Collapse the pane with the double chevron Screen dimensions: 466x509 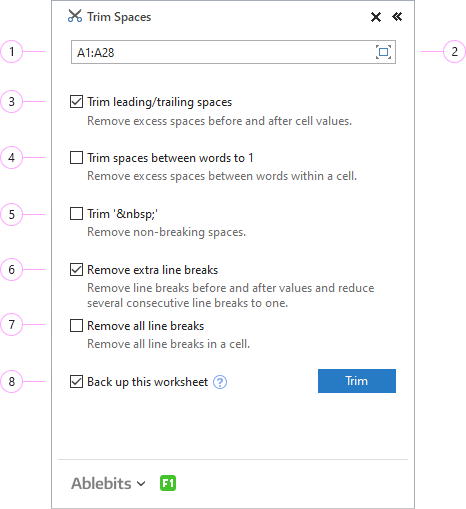tap(397, 16)
